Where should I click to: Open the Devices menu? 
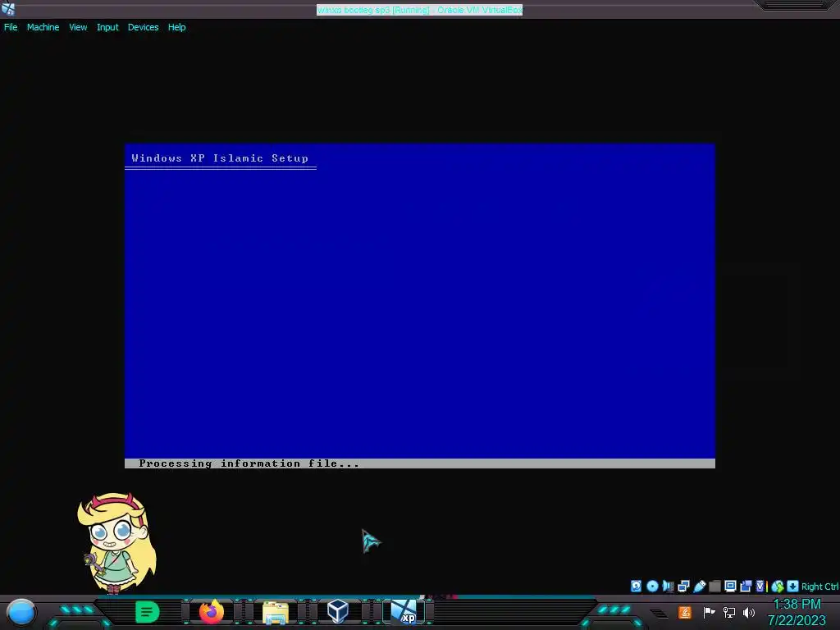143,27
